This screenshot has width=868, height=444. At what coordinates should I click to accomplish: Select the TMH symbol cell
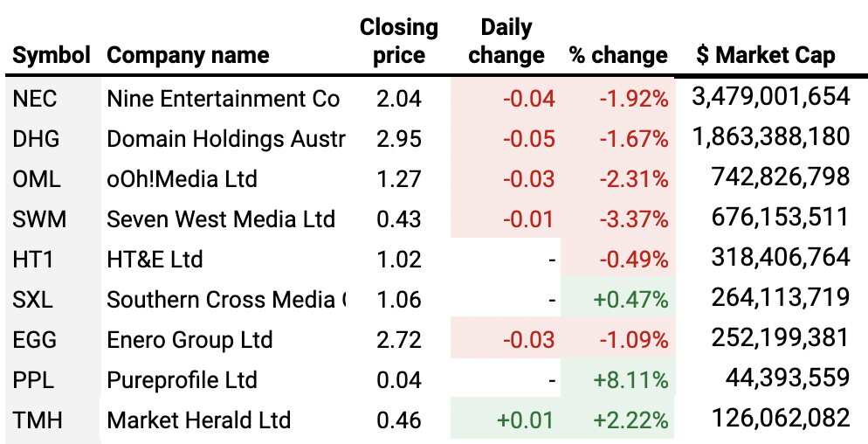coord(37,420)
